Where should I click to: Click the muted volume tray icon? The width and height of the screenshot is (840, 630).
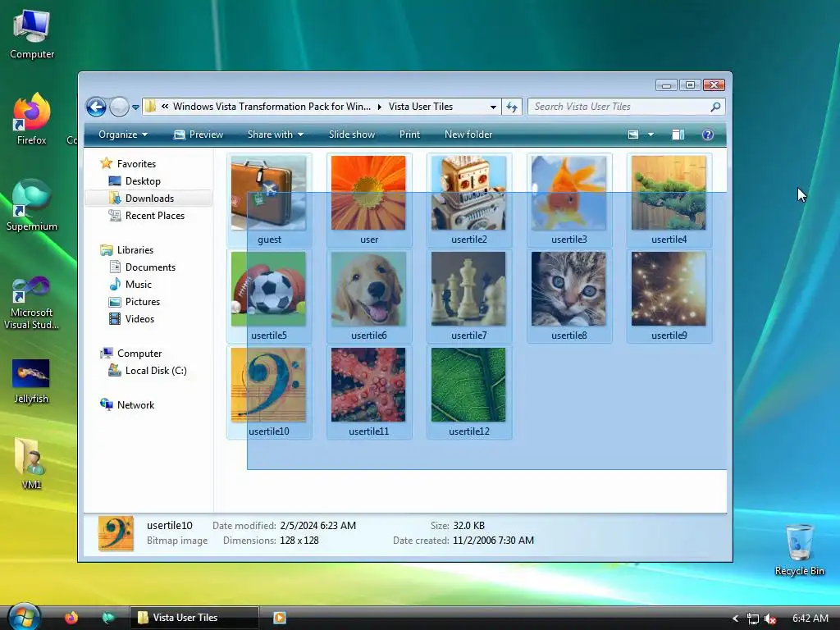click(x=770, y=619)
